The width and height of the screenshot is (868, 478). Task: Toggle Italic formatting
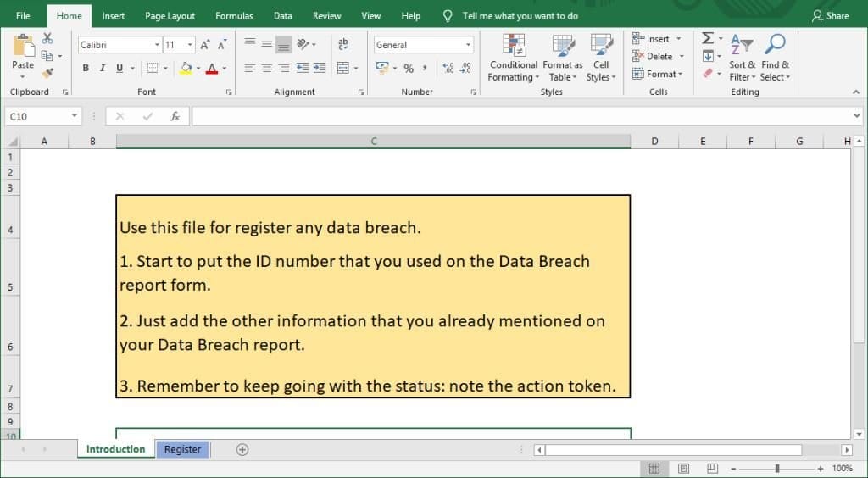(x=103, y=68)
